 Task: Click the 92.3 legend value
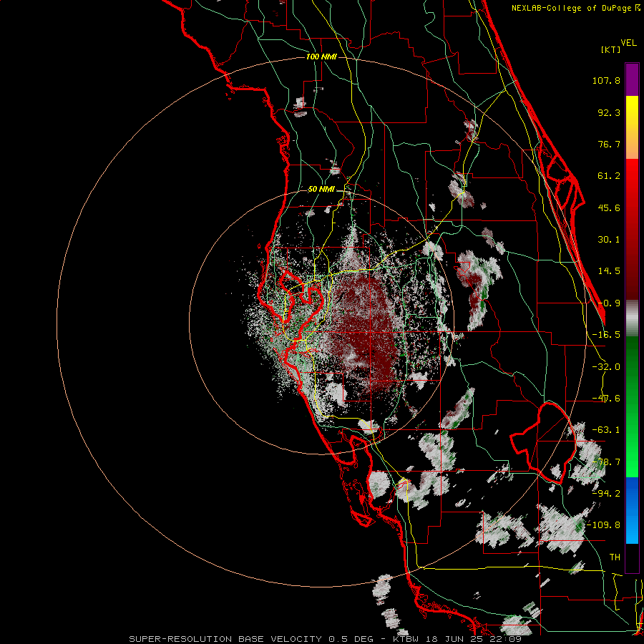click(609, 112)
